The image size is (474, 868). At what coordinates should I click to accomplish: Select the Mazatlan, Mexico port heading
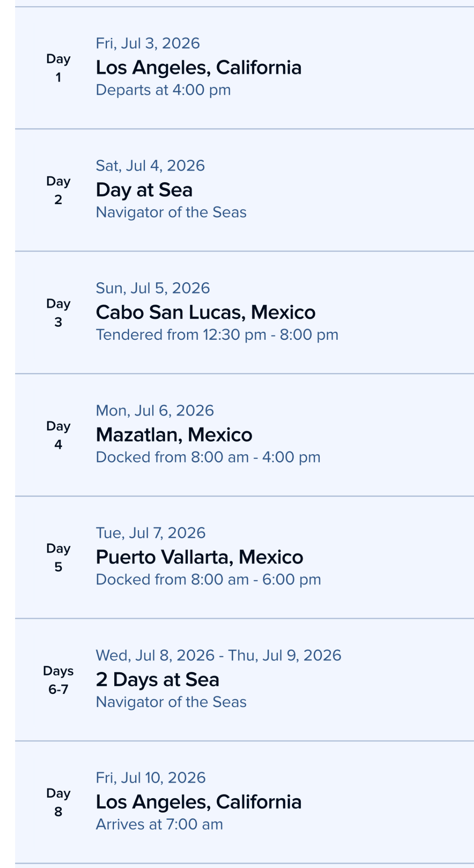click(x=174, y=435)
